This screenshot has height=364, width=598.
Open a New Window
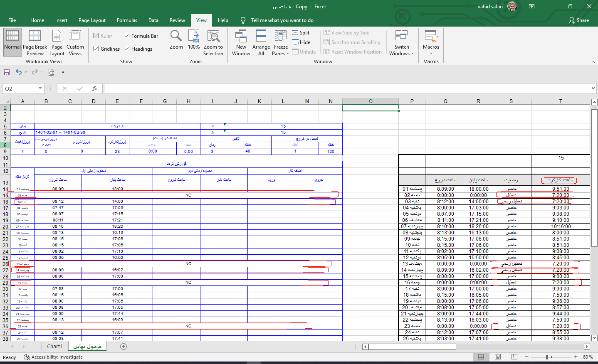(241, 42)
